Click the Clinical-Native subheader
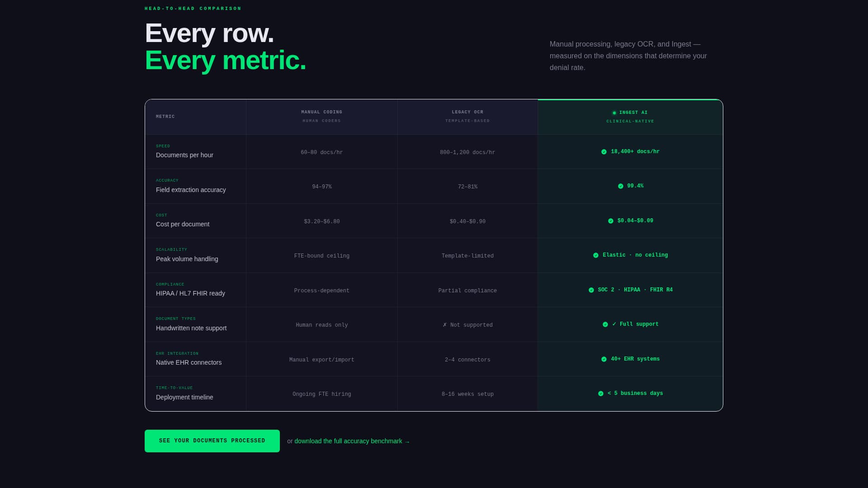 pos(630,122)
